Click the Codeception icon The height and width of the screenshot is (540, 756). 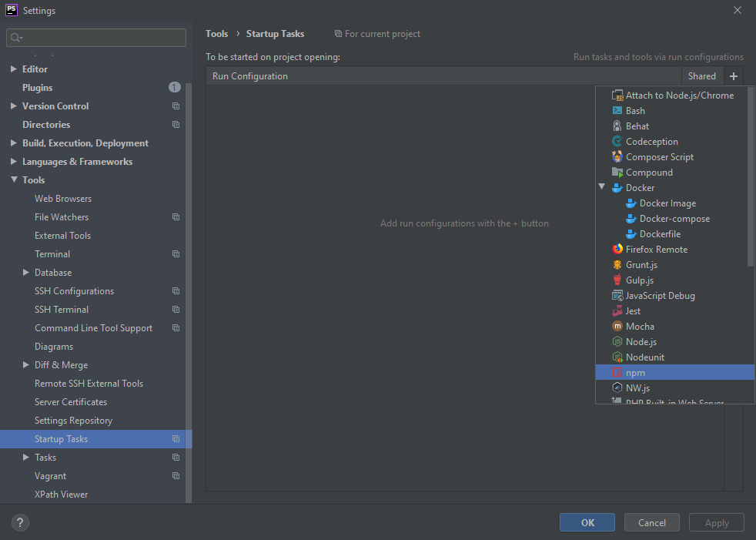617,142
